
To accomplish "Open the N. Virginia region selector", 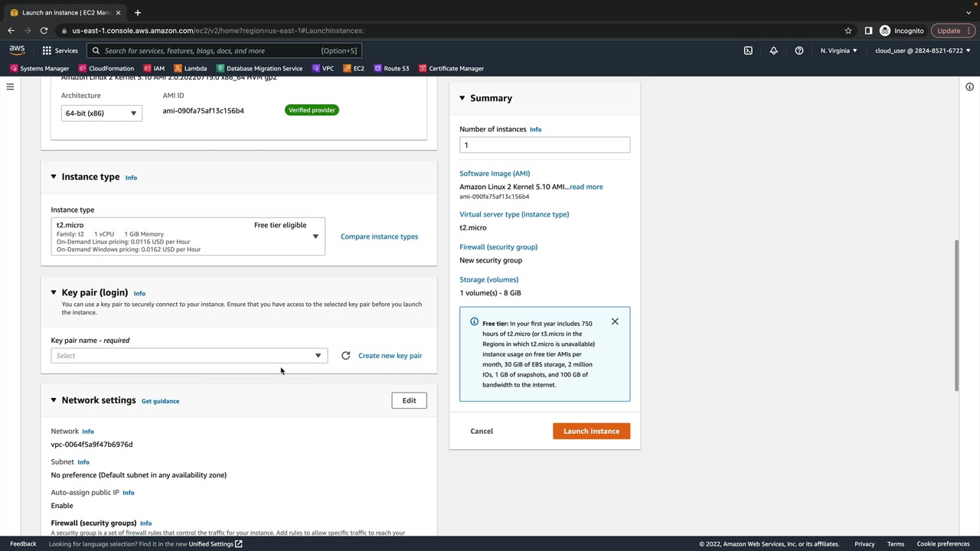I will 839,51.
